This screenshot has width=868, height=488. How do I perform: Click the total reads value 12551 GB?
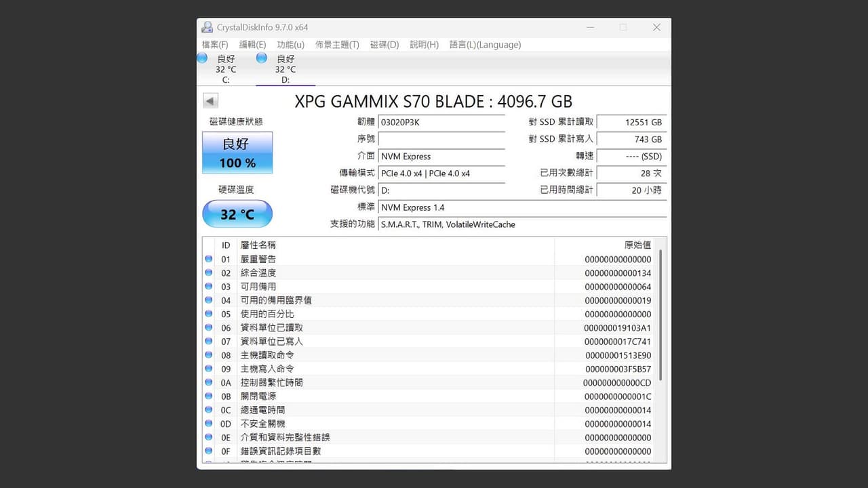click(632, 122)
